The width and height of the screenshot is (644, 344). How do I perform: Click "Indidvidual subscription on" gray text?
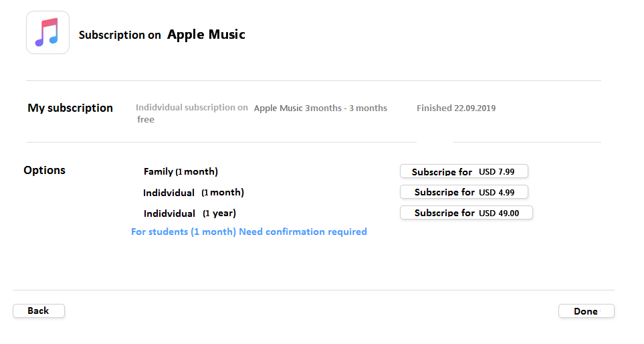(x=192, y=108)
